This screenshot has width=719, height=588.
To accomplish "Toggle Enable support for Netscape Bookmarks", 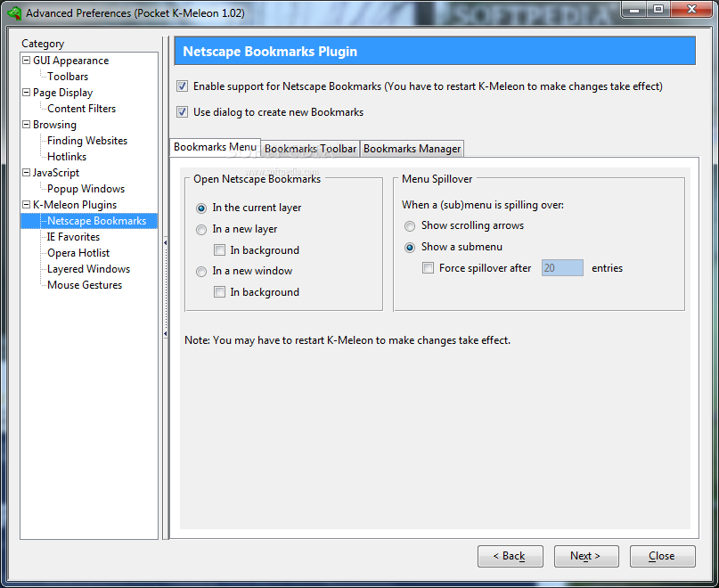I will [182, 86].
